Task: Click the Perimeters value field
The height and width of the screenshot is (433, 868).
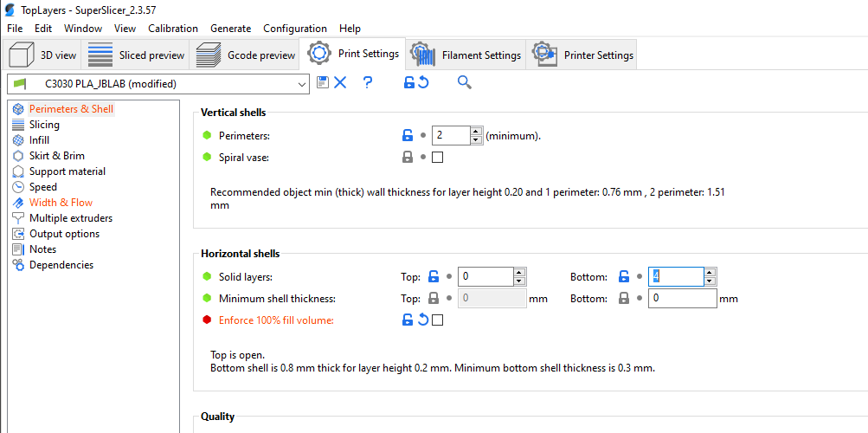Action: point(451,136)
